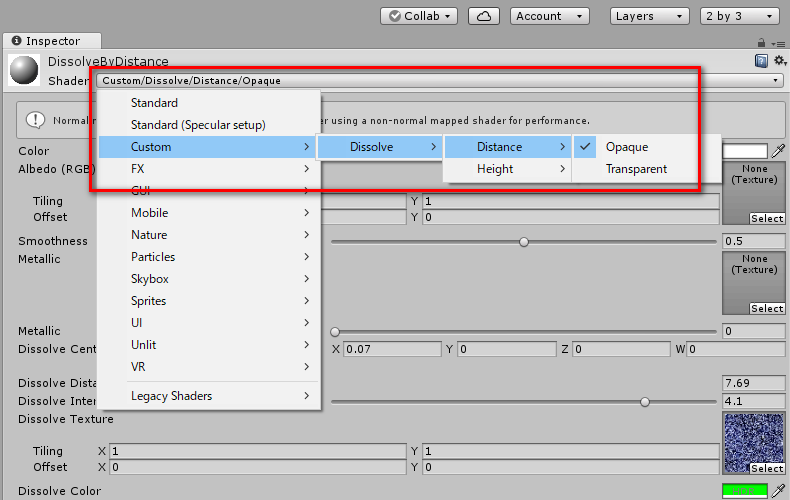Click the Albedo Offset Y field

click(571, 217)
